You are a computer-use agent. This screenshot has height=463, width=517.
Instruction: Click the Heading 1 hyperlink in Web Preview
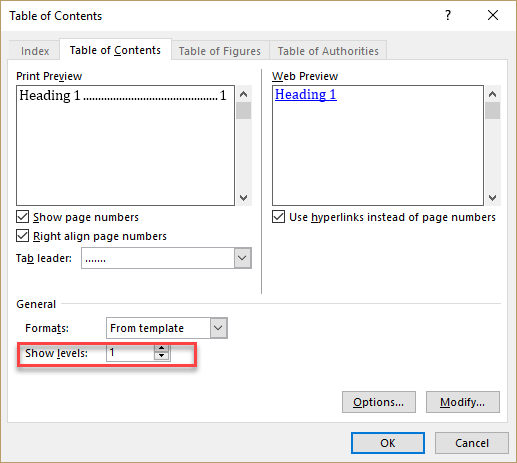coord(306,95)
